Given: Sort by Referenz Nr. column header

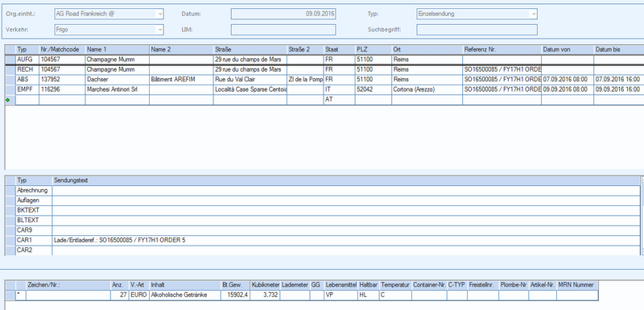Looking at the screenshot, I should pos(502,50).
